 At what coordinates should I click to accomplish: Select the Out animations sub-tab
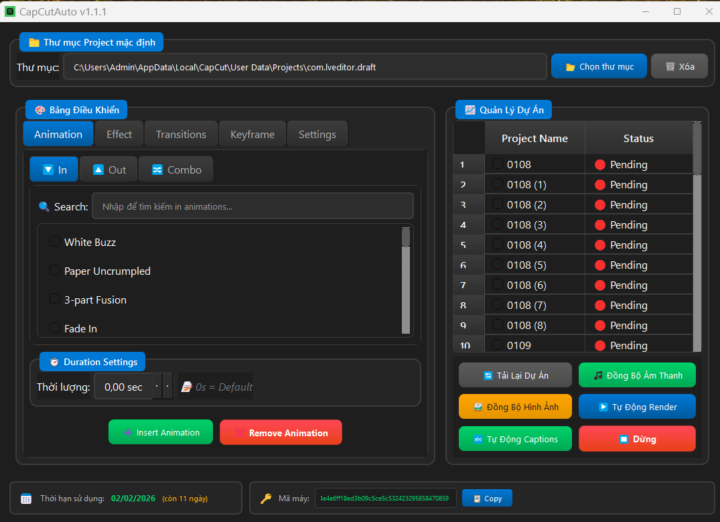(109, 170)
